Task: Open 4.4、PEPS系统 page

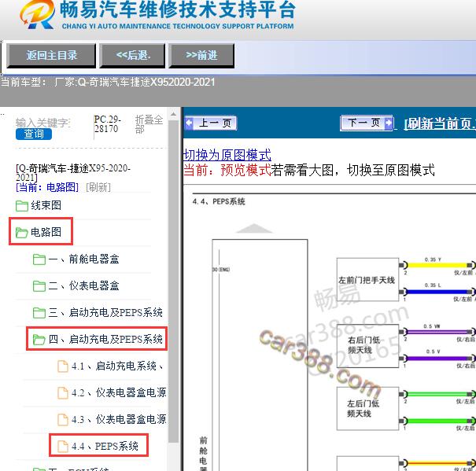Action: coord(105,446)
